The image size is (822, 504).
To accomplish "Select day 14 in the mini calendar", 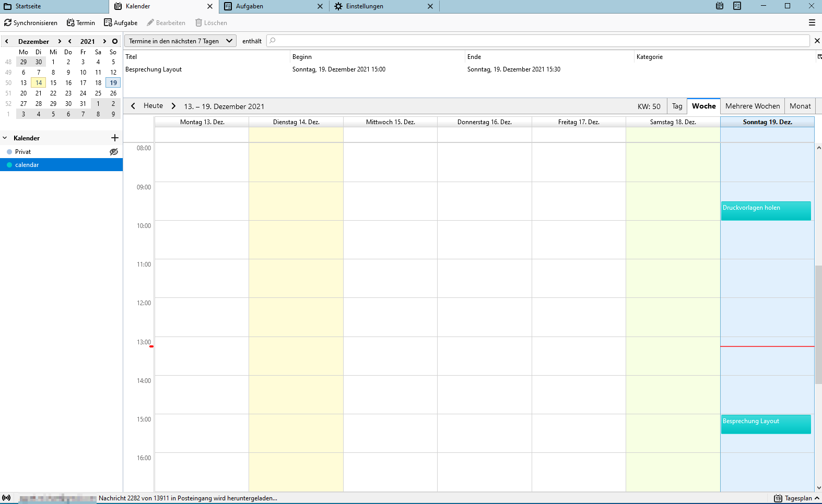I will pyautogui.click(x=39, y=82).
